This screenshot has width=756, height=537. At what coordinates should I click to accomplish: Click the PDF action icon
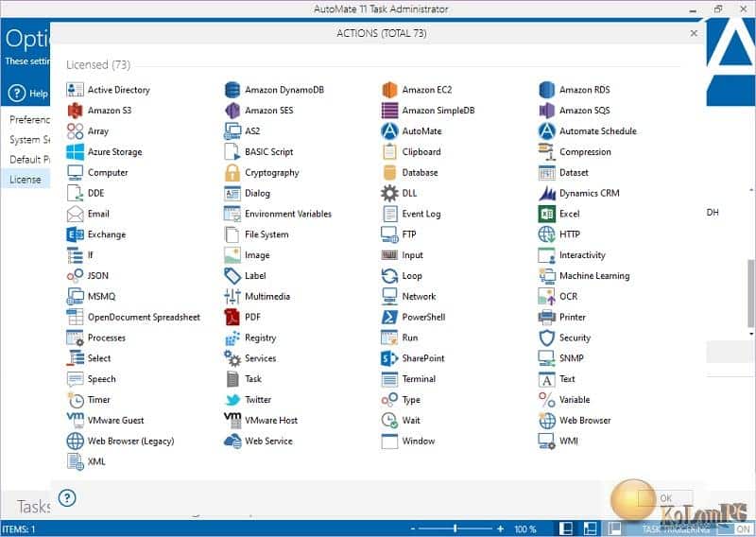(232, 318)
